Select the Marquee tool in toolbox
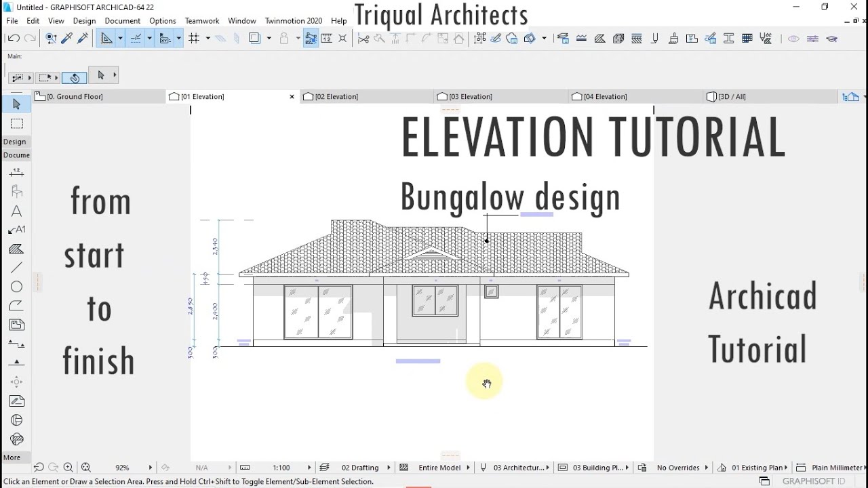Image resolution: width=868 pixels, height=488 pixels. click(16, 123)
